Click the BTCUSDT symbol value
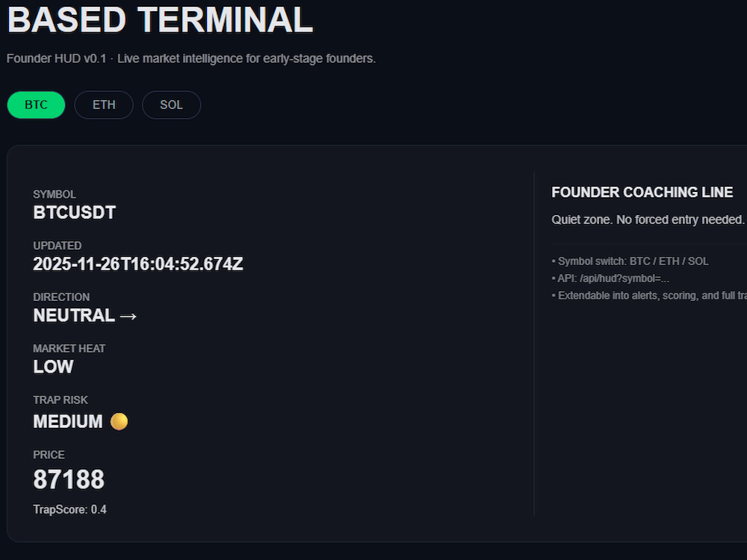The width and height of the screenshot is (747, 560). (74, 212)
